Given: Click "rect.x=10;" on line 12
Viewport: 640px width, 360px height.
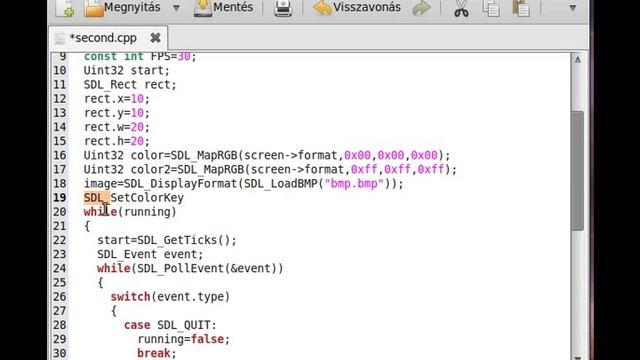Looking at the screenshot, I should pyautogui.click(x=117, y=99).
